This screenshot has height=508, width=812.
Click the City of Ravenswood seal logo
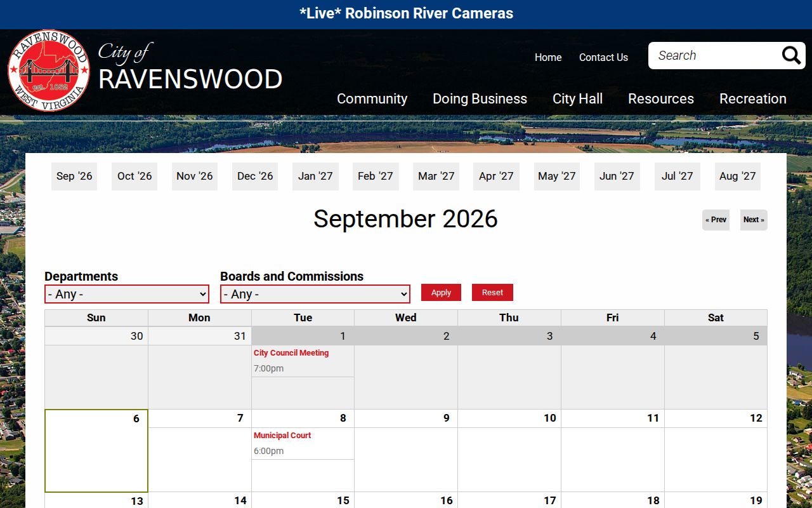(x=49, y=70)
